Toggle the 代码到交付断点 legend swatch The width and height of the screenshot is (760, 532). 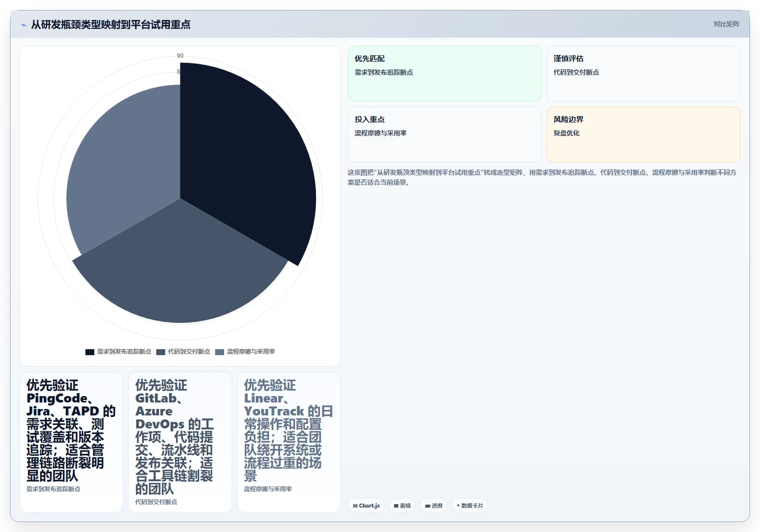[x=160, y=352]
